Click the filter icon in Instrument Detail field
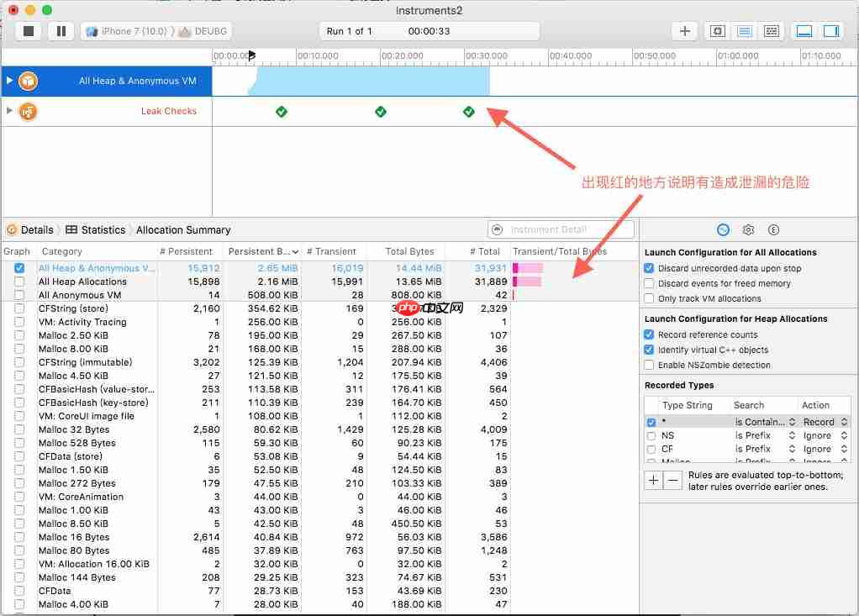The height and width of the screenshot is (616, 859). point(497,230)
